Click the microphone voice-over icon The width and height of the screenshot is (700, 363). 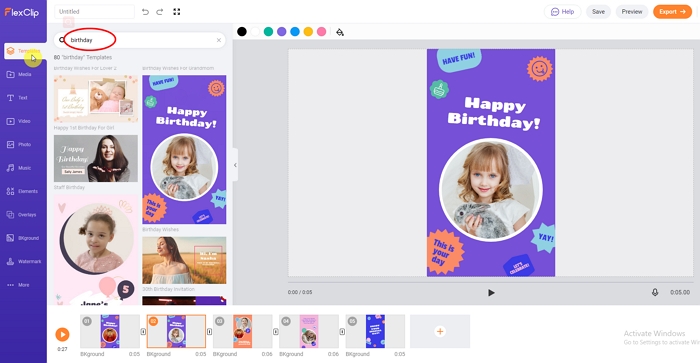[x=655, y=292]
